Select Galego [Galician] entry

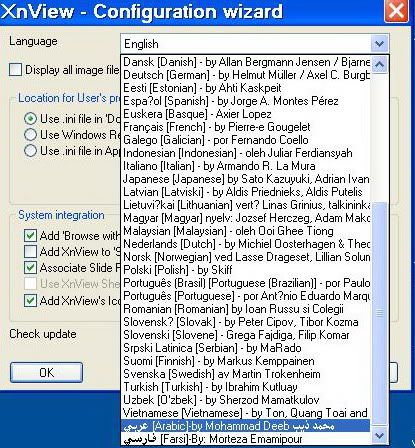pos(246,140)
